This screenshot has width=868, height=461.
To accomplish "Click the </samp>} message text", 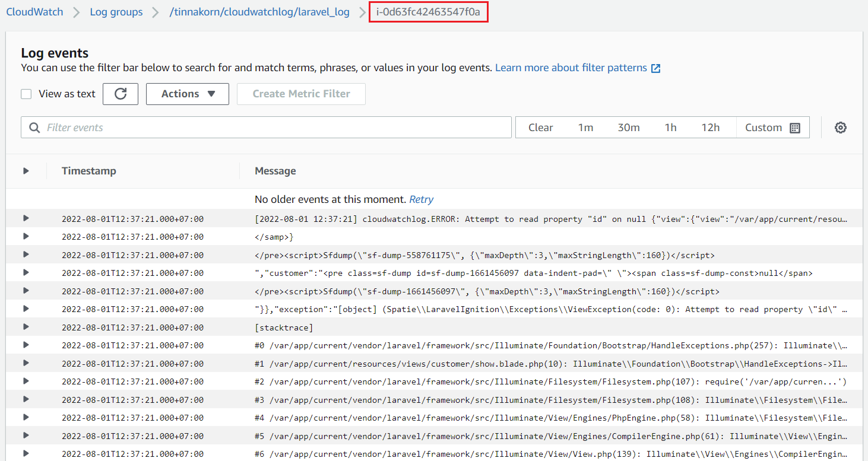I will click(274, 237).
